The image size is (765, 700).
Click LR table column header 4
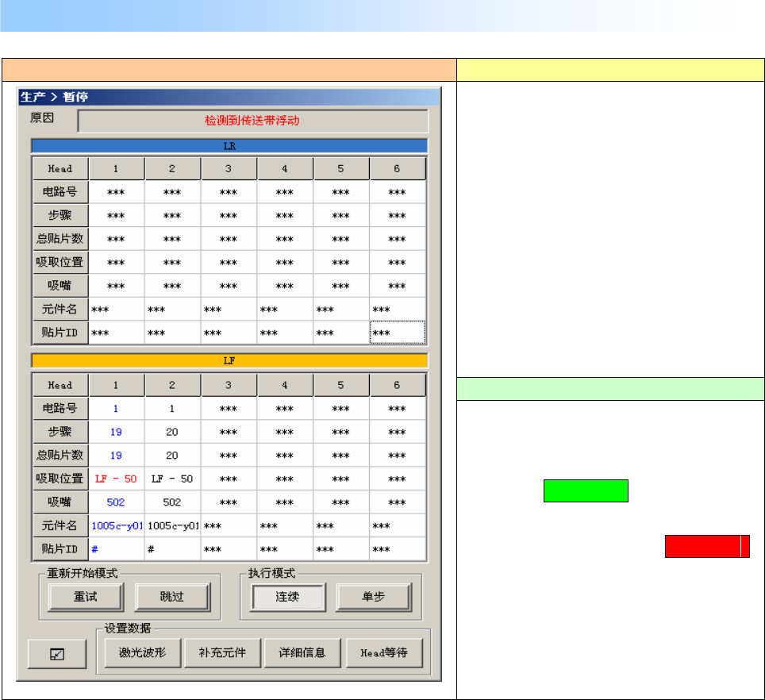tap(285, 169)
